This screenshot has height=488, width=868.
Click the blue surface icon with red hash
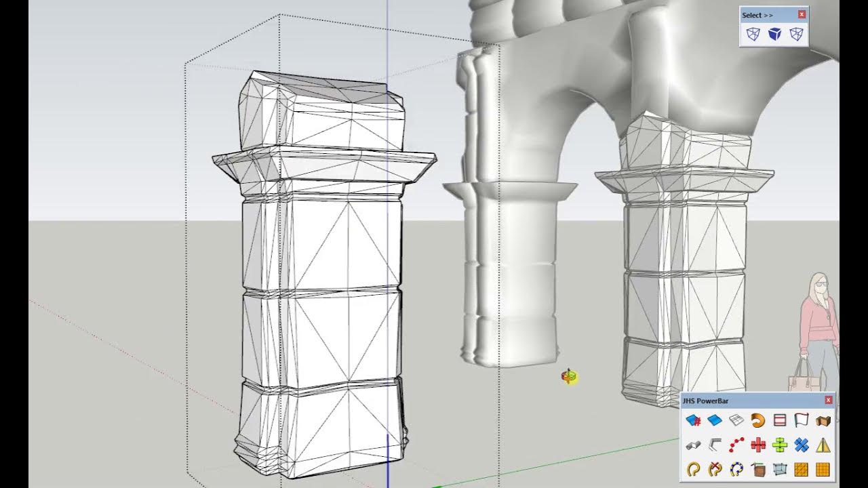click(693, 421)
